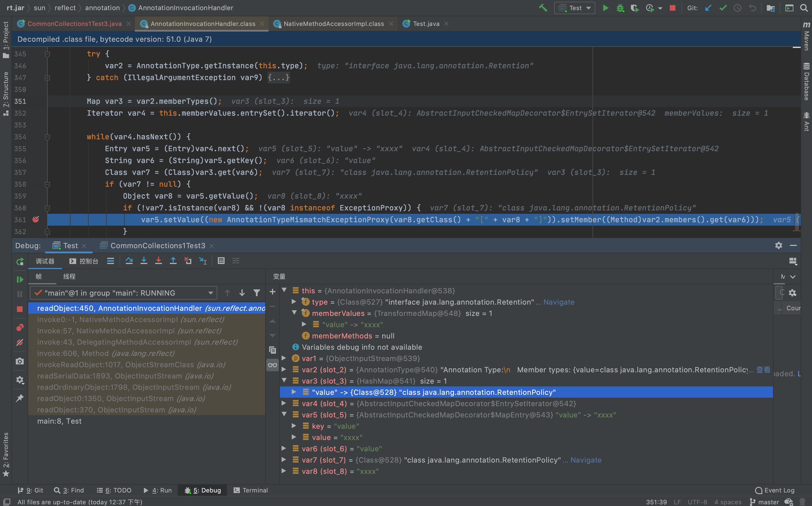Switch to the Test.java editor tab

pos(425,24)
